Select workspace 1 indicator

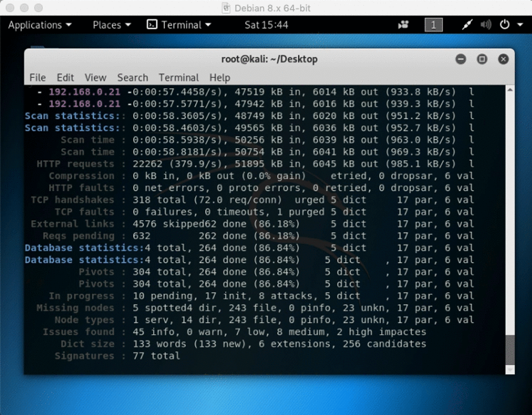433,25
